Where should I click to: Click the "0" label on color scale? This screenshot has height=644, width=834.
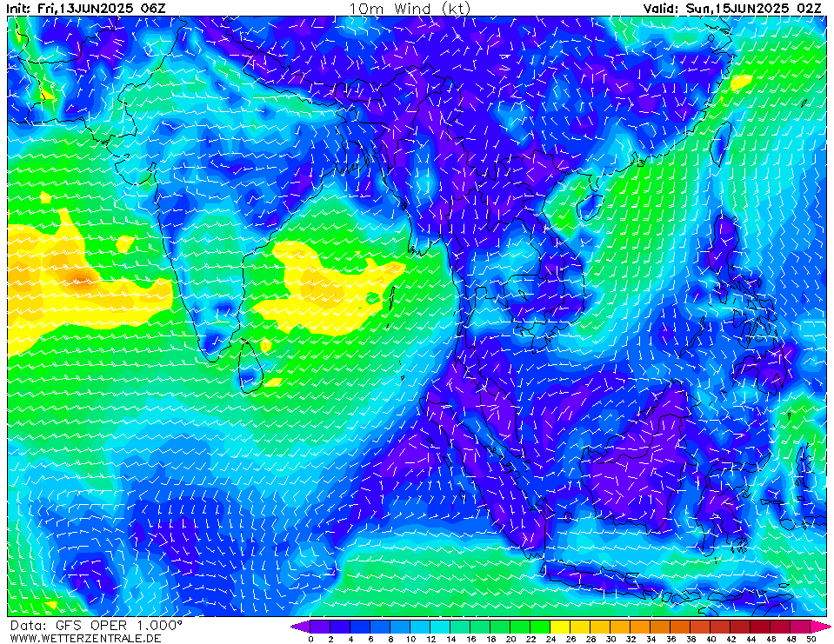pyautogui.click(x=310, y=639)
